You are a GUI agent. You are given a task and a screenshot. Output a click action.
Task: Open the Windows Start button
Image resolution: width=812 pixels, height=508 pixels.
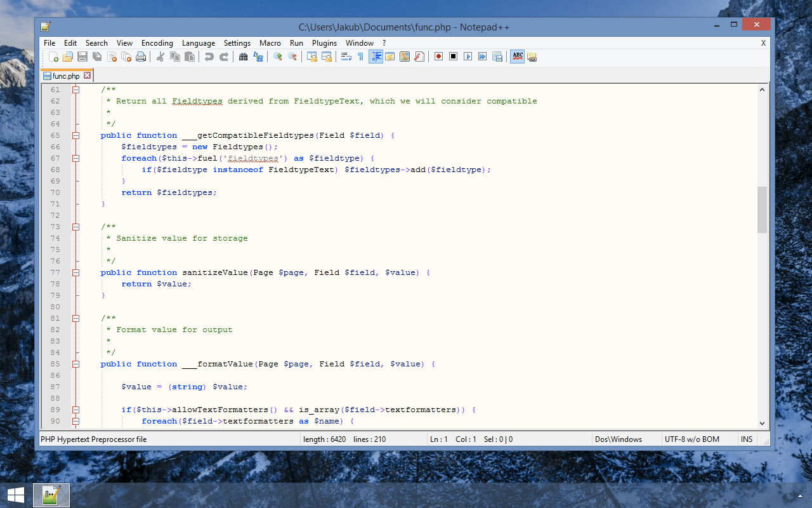tap(16, 495)
